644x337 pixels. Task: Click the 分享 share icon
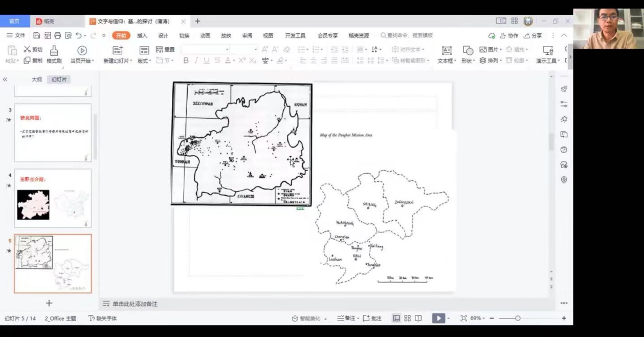(527, 35)
